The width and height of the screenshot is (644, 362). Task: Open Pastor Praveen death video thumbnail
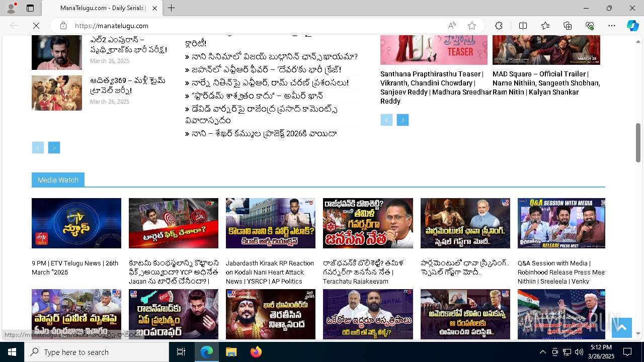coord(76,314)
